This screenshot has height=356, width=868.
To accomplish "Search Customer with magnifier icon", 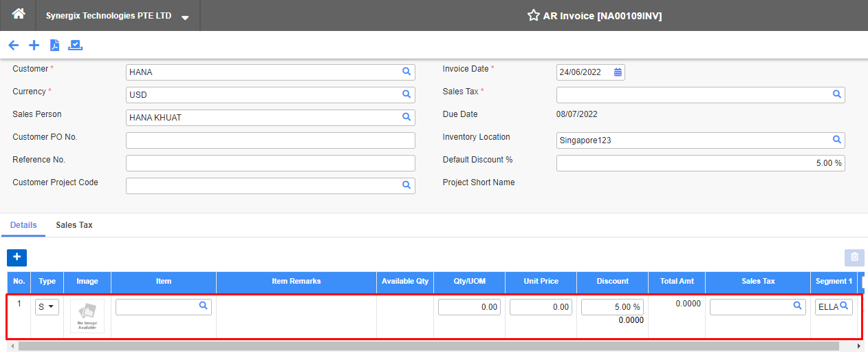I will click(x=406, y=72).
